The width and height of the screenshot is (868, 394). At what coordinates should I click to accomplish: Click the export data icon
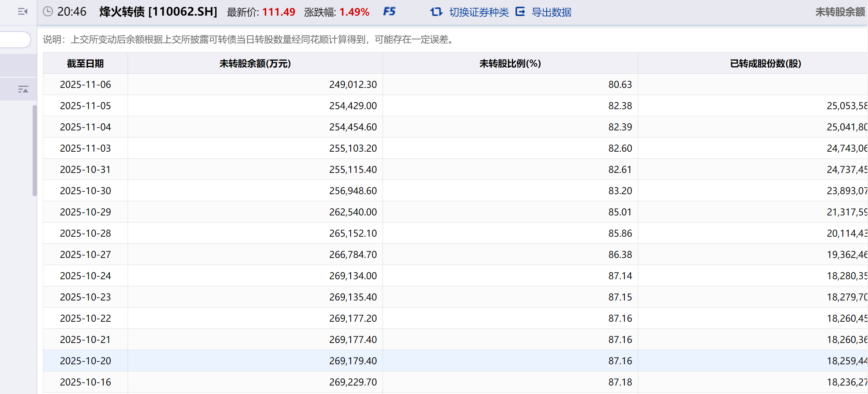point(520,12)
